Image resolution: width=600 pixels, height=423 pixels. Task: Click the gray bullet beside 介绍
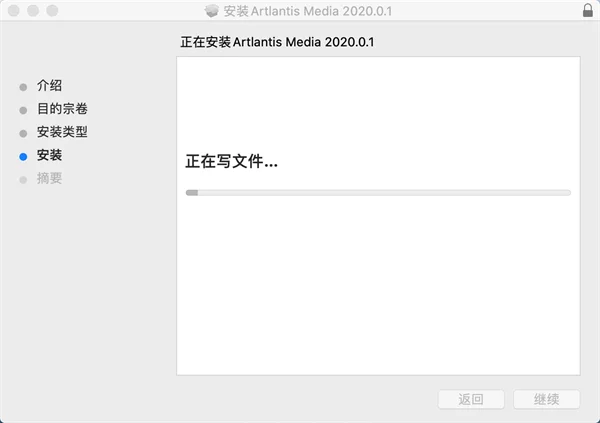click(x=23, y=87)
